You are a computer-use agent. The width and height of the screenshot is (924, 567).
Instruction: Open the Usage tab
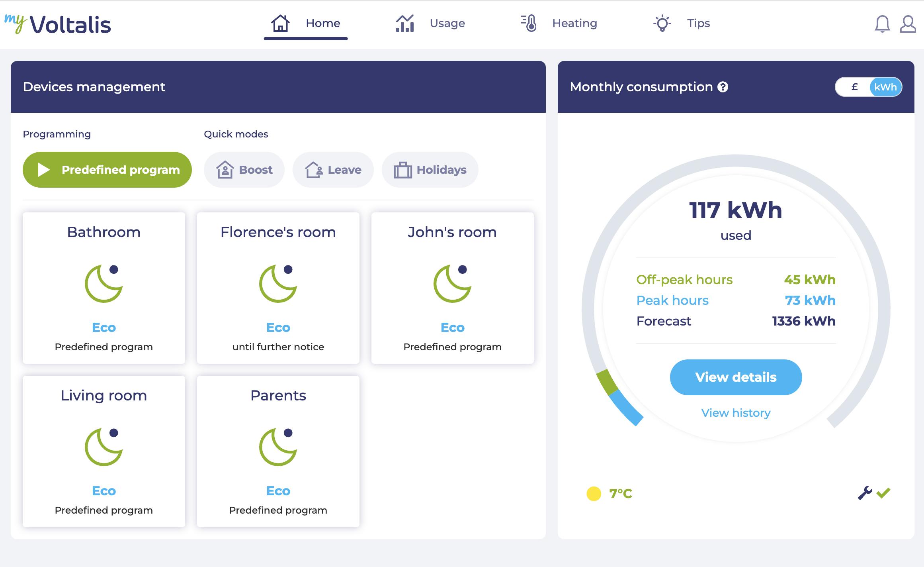430,23
